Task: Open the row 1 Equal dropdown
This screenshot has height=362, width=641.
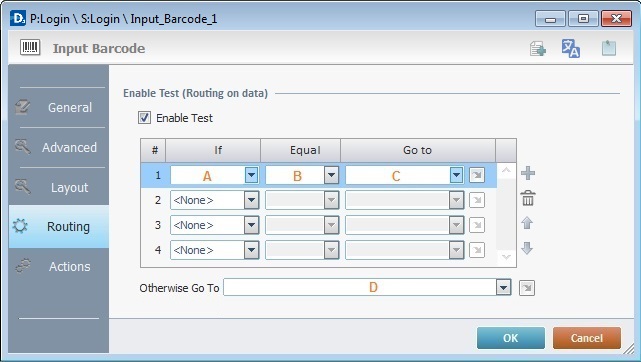Action: (x=331, y=175)
